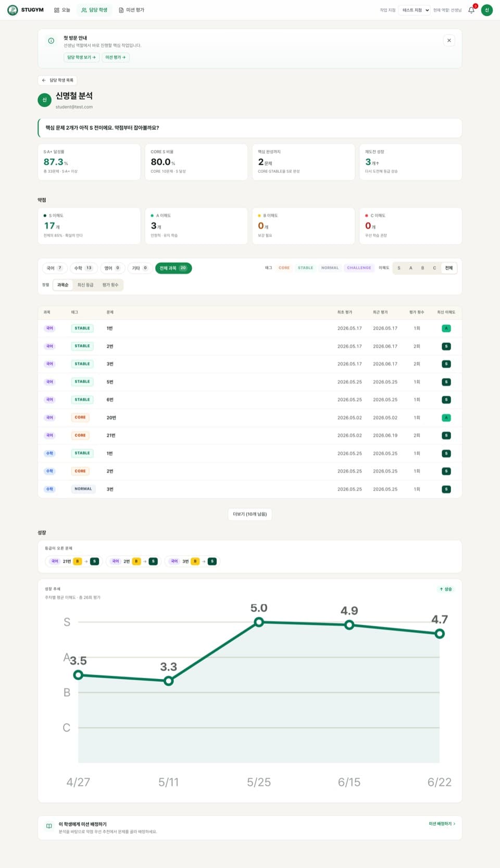Open the 미션 평가 navigation tab
Image resolution: width=500 pixels, height=868 pixels.
[x=132, y=10]
